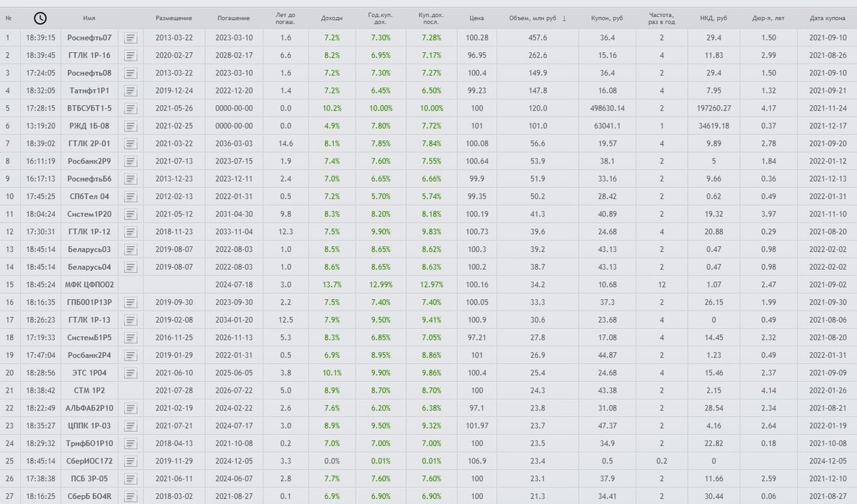The width and height of the screenshot is (857, 504).
Task: Click volume value 457.6
Action: pos(537,38)
